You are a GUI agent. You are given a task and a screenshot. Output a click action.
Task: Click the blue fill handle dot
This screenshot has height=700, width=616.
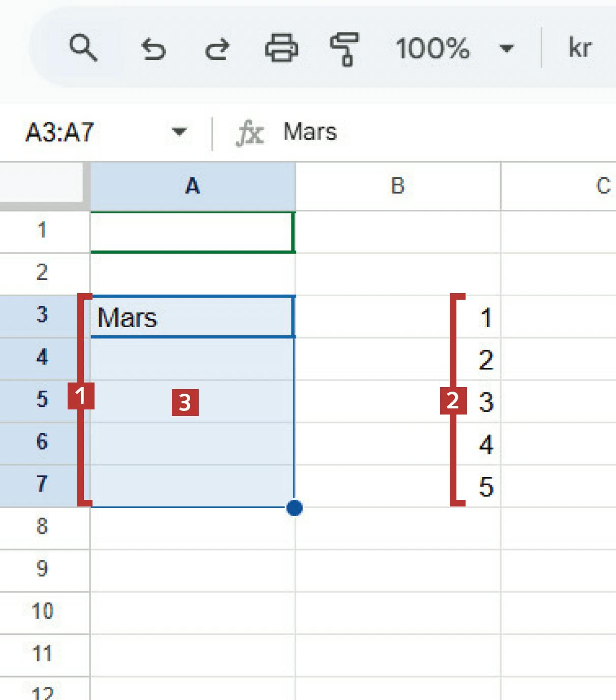click(x=294, y=507)
